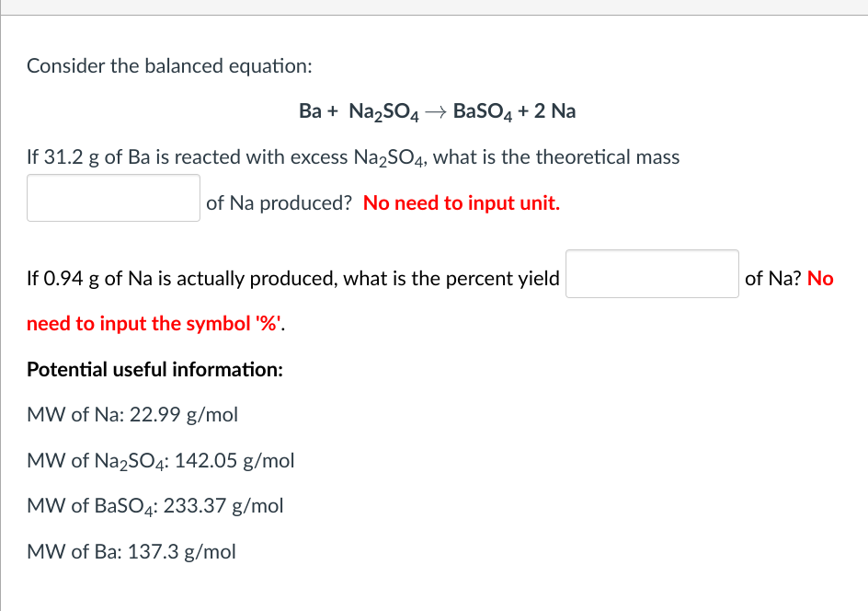Click BaSO₄ product in the balanced equation

485,112
